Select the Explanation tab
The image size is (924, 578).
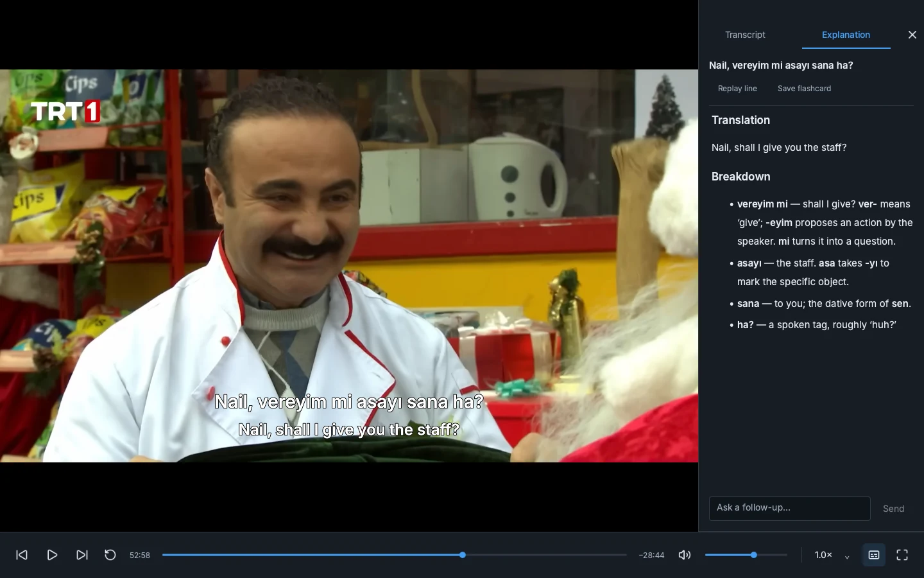click(846, 35)
